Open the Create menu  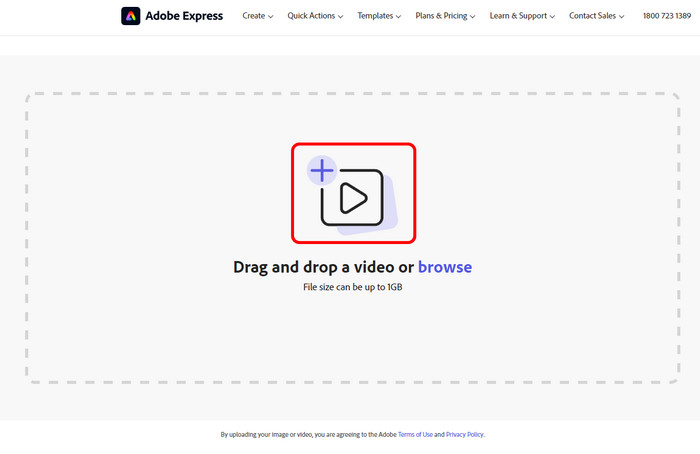[x=258, y=16]
